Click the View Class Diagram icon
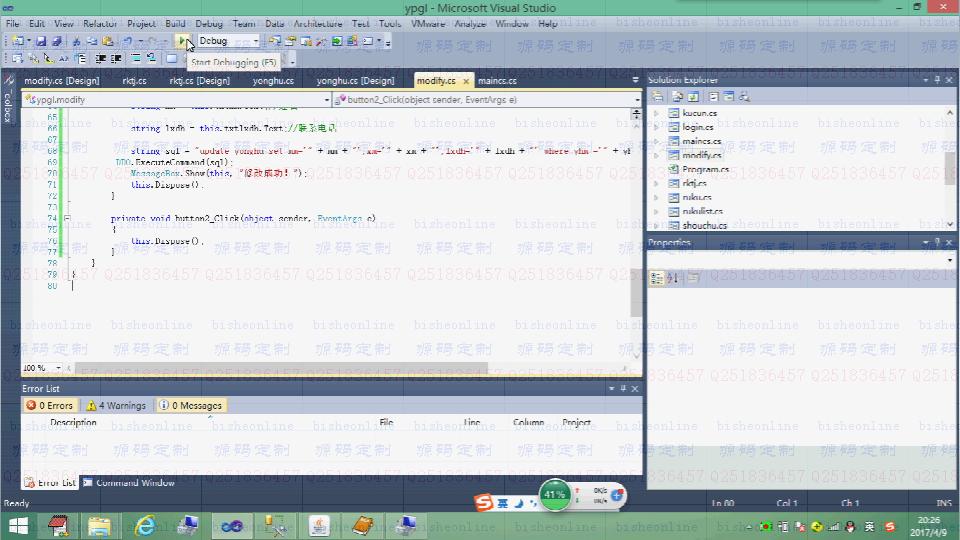Viewport: 960px width, 540px height. 744,96
